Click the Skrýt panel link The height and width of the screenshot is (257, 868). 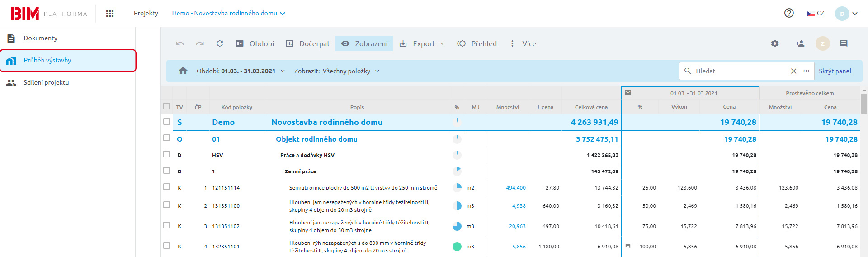(835, 71)
